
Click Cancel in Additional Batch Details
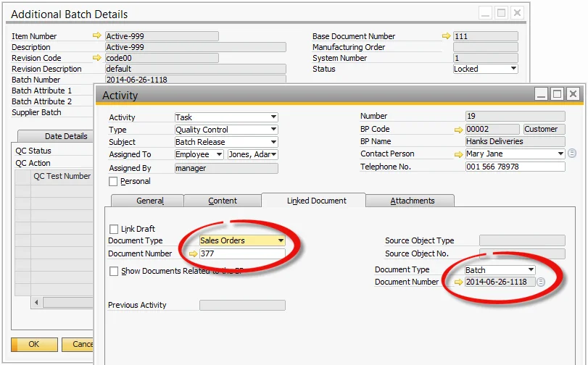78,345
